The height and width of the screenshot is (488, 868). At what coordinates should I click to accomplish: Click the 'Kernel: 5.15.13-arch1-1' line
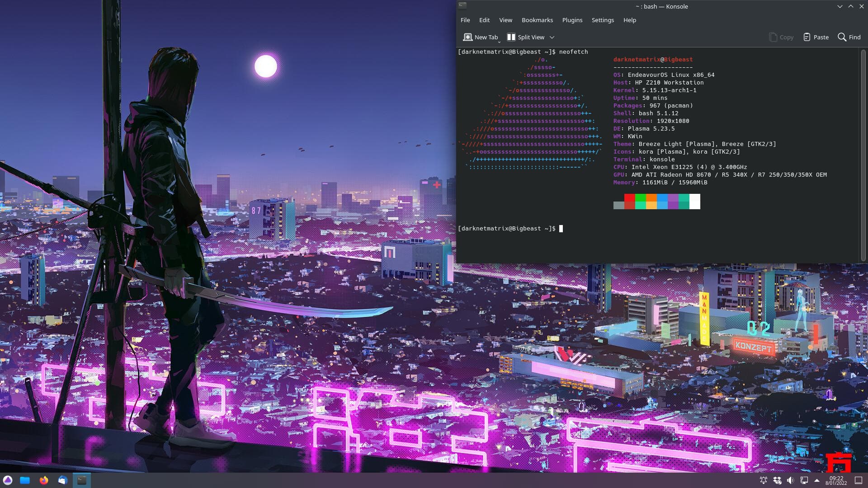655,90
